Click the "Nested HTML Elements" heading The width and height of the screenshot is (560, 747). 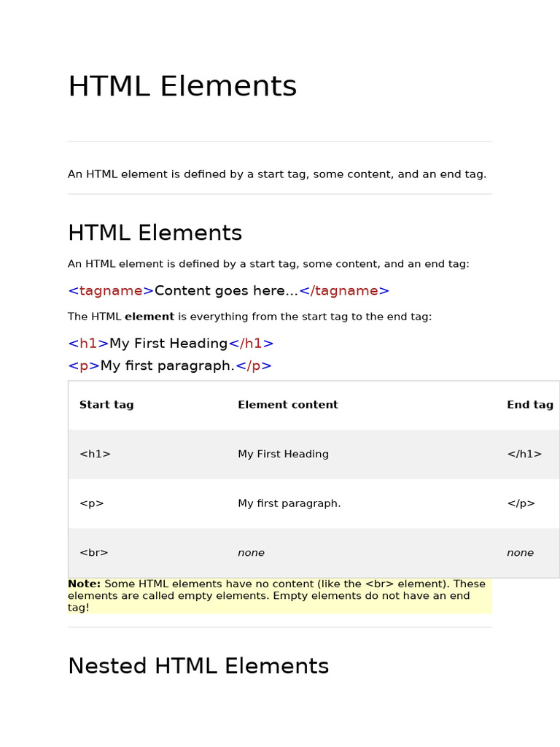click(198, 667)
